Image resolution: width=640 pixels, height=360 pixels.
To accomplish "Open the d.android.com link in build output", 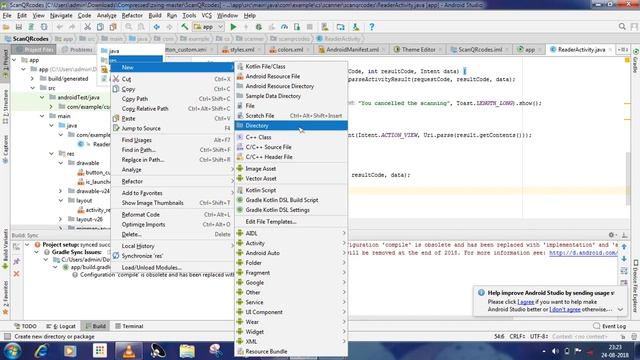I will pos(583,253).
